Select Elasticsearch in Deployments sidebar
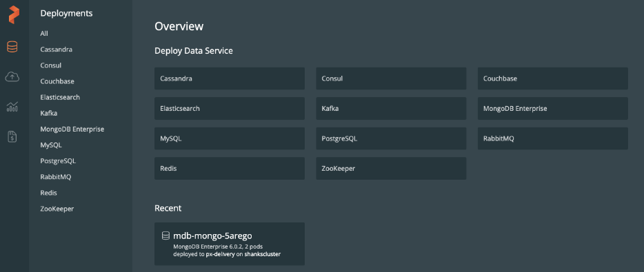 pos(60,98)
